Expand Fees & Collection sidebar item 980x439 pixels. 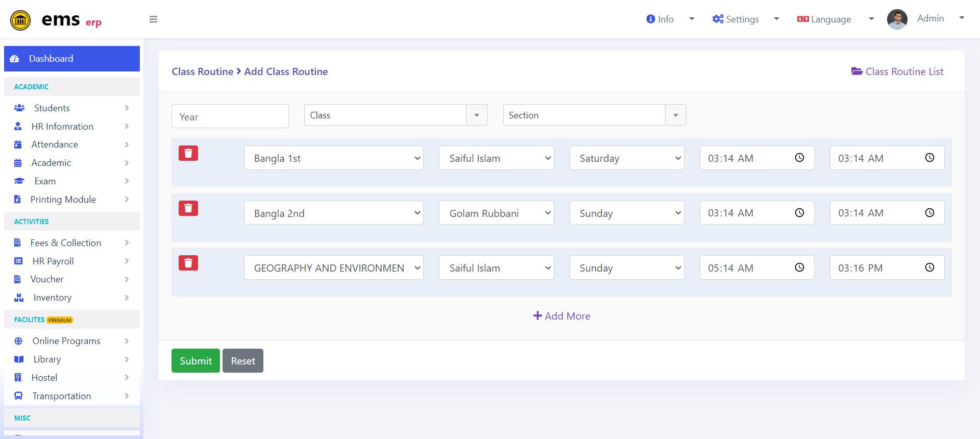(71, 243)
